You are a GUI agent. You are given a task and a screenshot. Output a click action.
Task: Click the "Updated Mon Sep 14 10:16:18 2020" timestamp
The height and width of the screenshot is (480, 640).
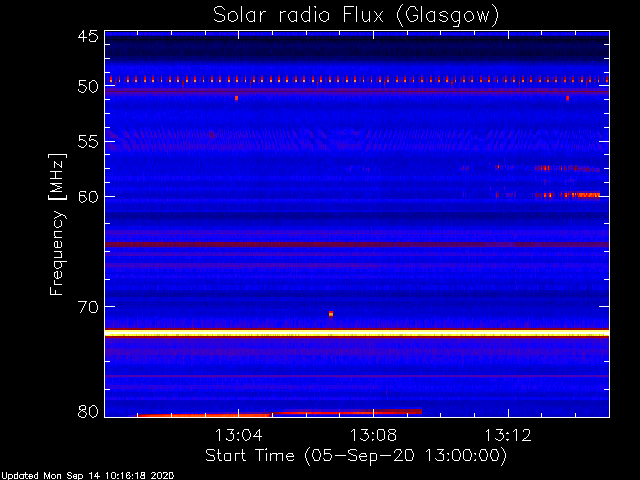(88, 476)
